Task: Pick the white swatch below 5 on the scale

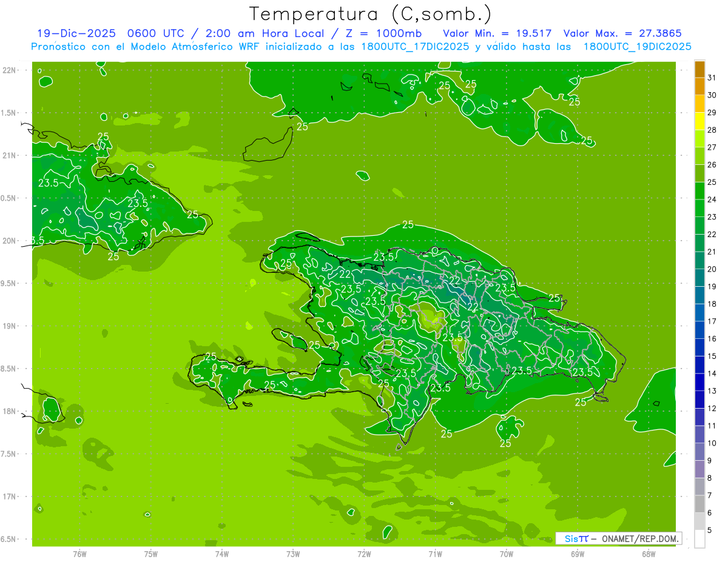Action: [x=700, y=539]
